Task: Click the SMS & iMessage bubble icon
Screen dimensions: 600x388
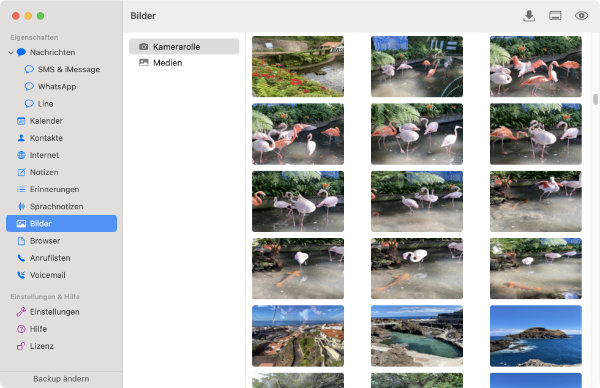Action: click(x=29, y=69)
